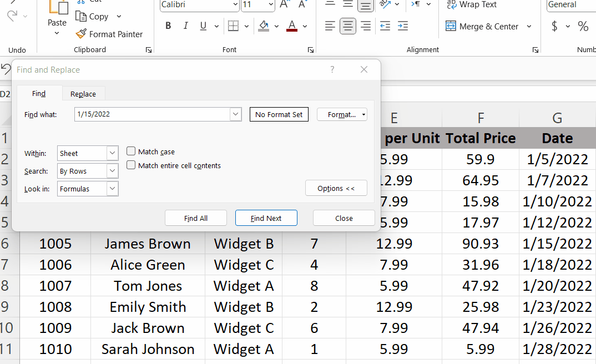Viewport: 596px width, 364px height.
Task: Open the Font settings dialog launcher
Action: (311, 50)
